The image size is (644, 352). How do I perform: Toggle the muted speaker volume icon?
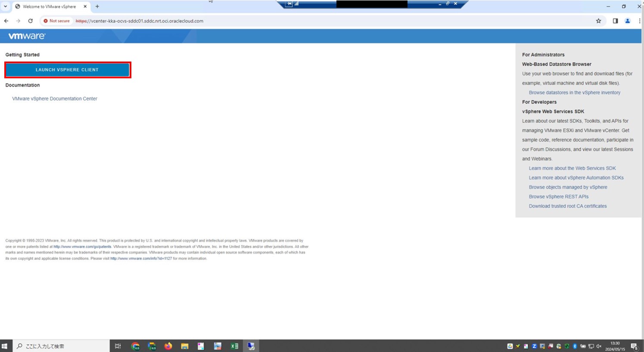coord(599,346)
